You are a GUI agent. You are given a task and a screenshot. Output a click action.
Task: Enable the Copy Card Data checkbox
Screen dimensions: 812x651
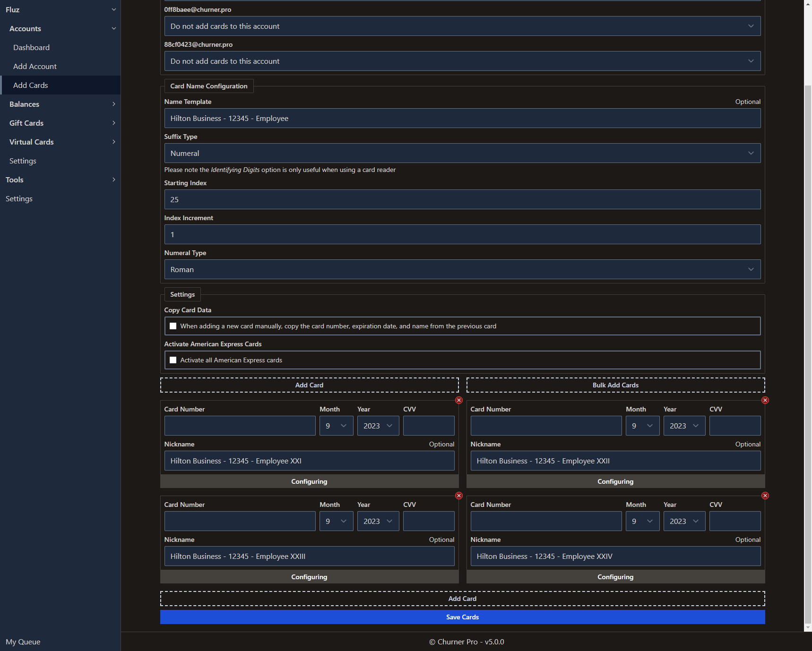click(173, 326)
